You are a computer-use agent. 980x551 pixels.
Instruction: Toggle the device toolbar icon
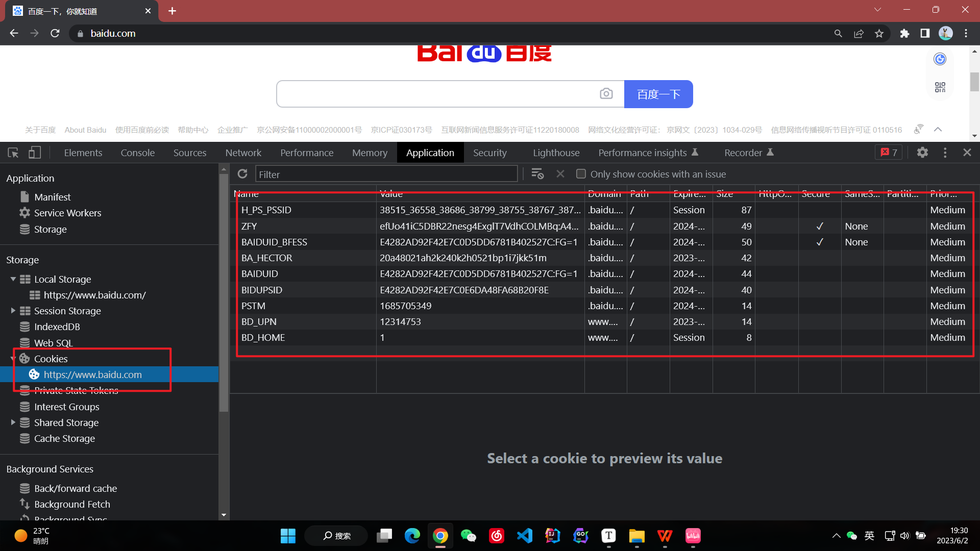point(34,153)
